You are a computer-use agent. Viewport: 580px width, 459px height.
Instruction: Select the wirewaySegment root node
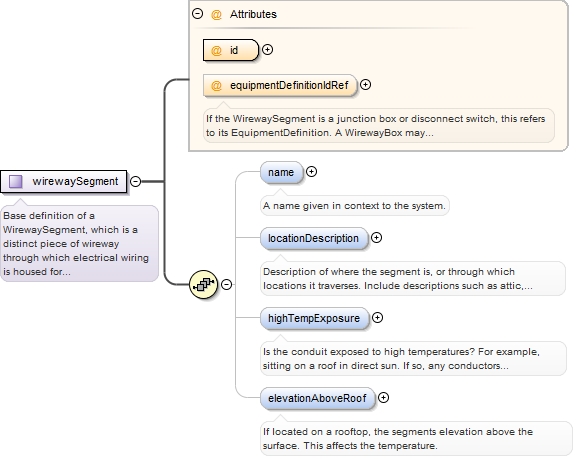pos(64,182)
